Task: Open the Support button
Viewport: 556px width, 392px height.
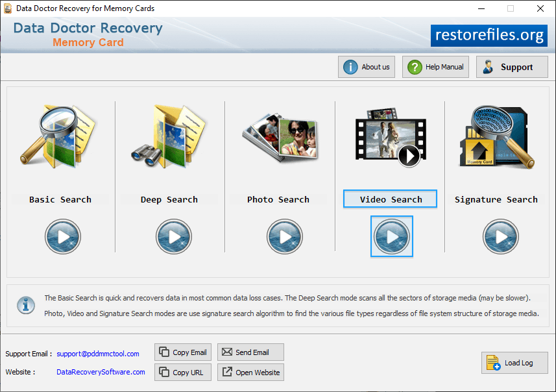Action: coord(512,67)
